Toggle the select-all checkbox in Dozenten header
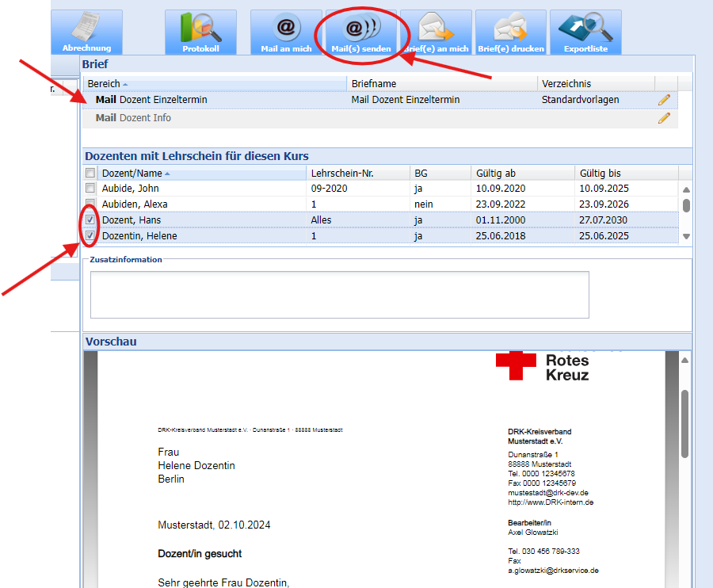The image size is (713, 588). click(x=90, y=173)
